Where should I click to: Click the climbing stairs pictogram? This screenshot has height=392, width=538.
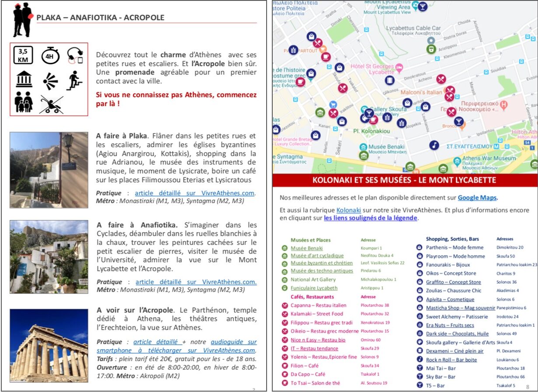tap(74, 81)
